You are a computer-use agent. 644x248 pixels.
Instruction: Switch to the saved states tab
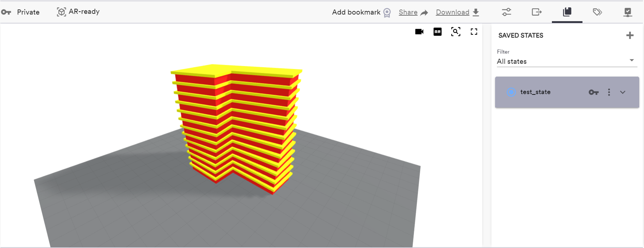567,12
